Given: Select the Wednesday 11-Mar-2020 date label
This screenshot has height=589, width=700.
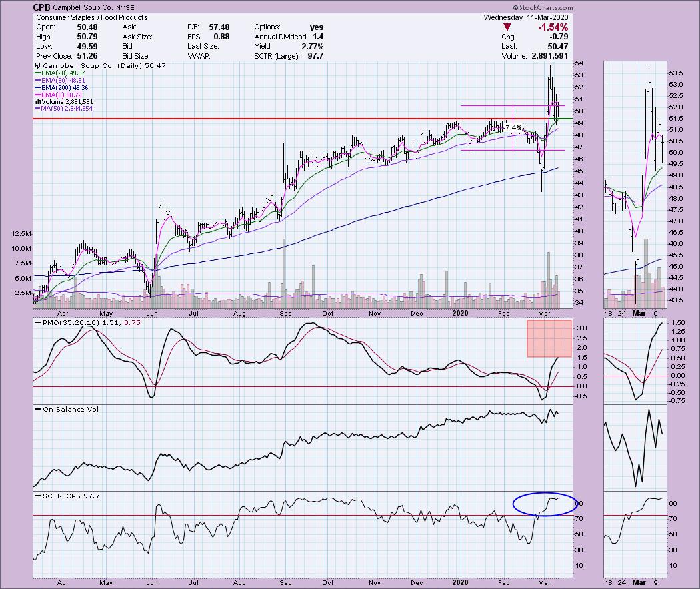Looking at the screenshot, I should tap(526, 17).
